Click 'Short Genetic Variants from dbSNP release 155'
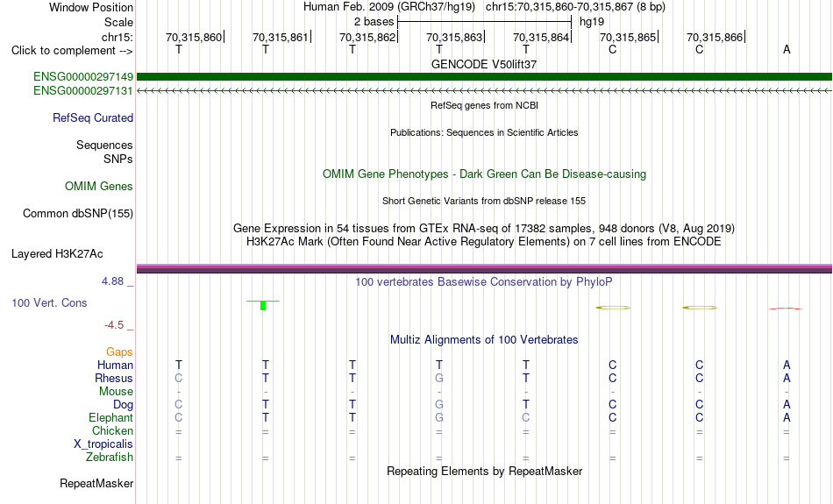This screenshot has height=504, width=833. 484,201
